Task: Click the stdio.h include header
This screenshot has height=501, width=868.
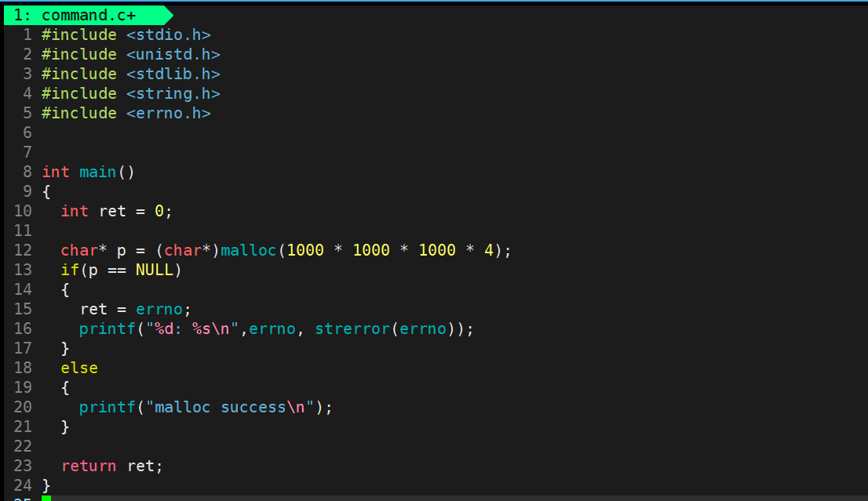Action: click(x=168, y=34)
